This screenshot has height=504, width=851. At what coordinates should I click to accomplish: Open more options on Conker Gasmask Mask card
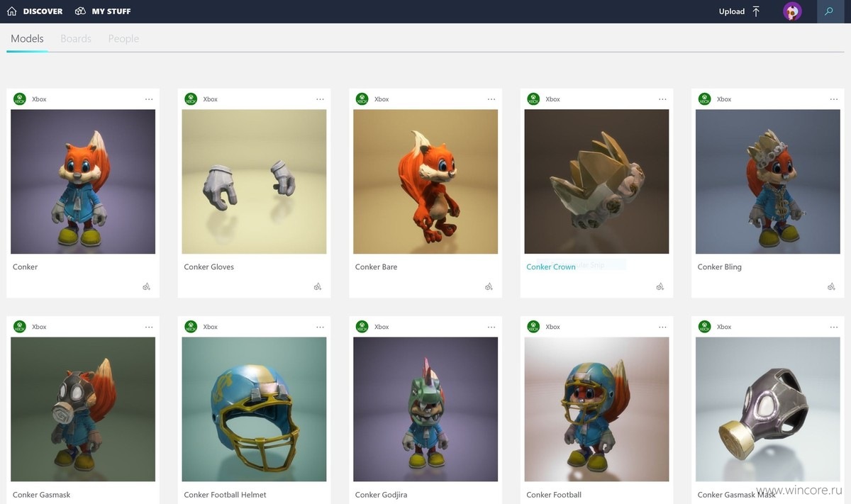coord(834,327)
